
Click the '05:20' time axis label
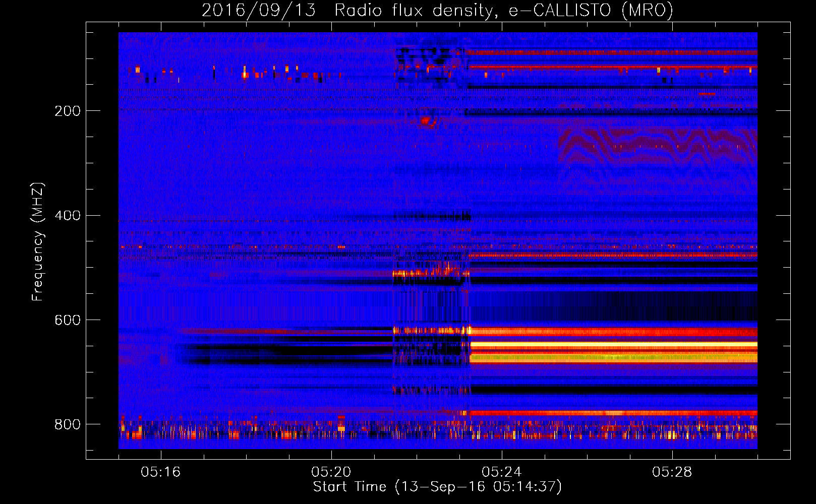pos(331,472)
